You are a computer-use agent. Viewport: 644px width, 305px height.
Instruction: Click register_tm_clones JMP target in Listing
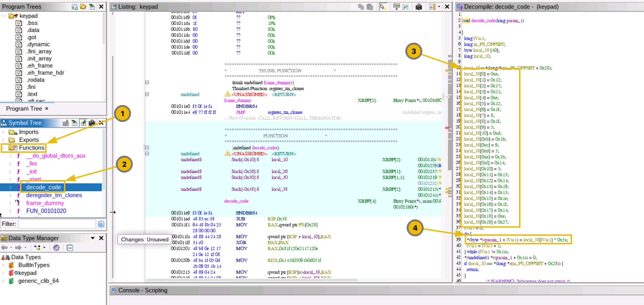[x=285, y=112]
